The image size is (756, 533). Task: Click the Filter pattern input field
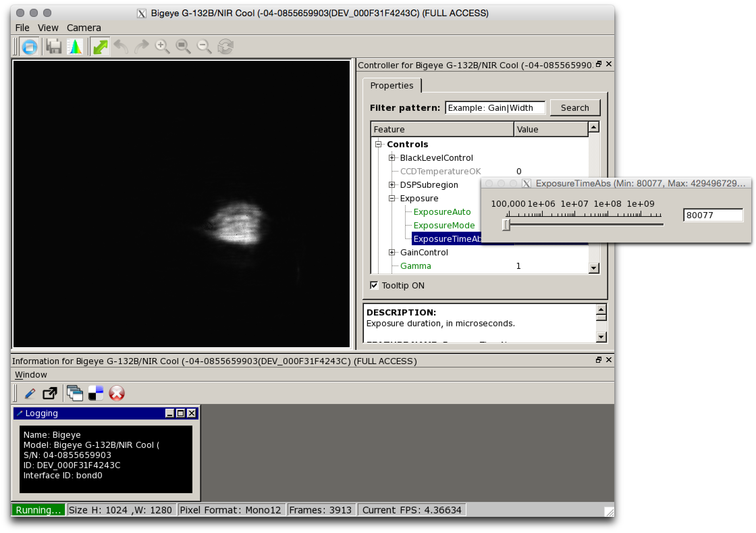pos(495,108)
